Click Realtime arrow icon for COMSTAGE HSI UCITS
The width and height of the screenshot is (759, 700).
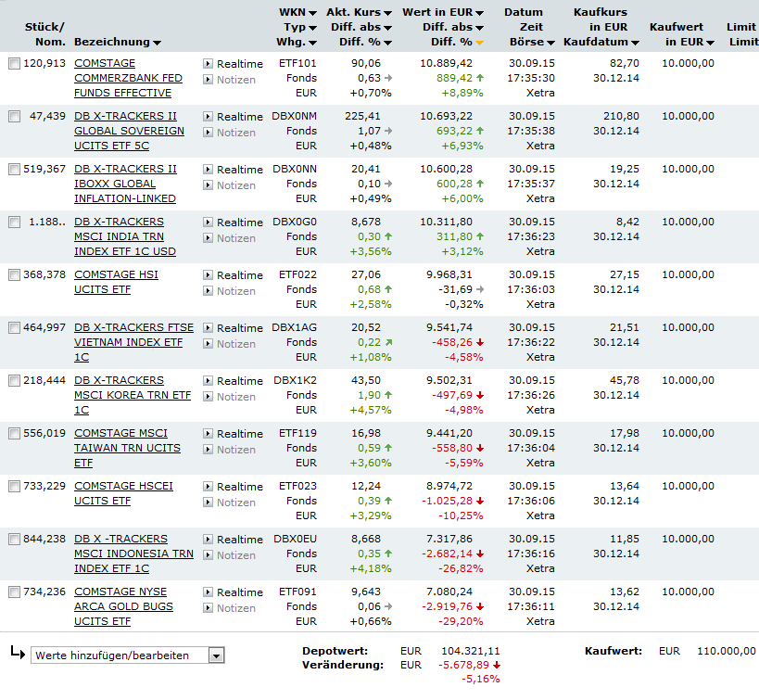tap(208, 274)
